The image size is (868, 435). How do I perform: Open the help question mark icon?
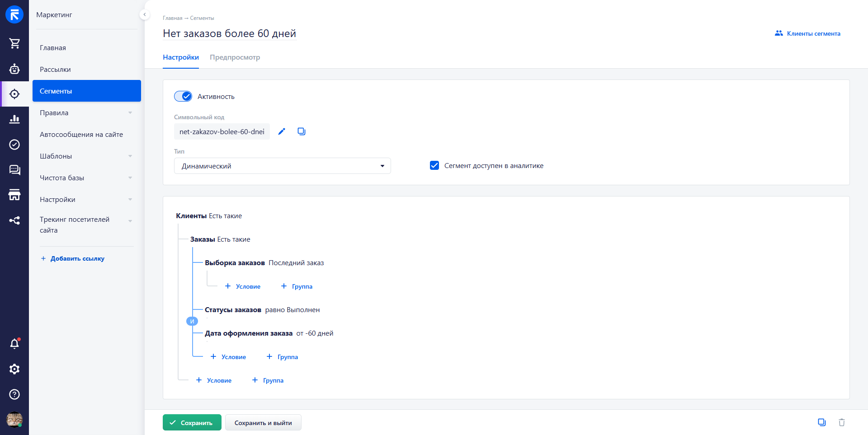pos(14,394)
